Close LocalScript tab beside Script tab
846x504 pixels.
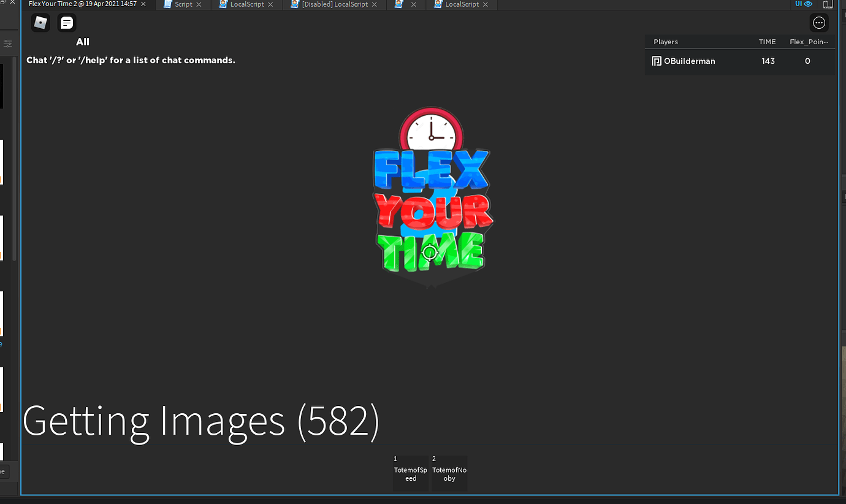coord(270,4)
